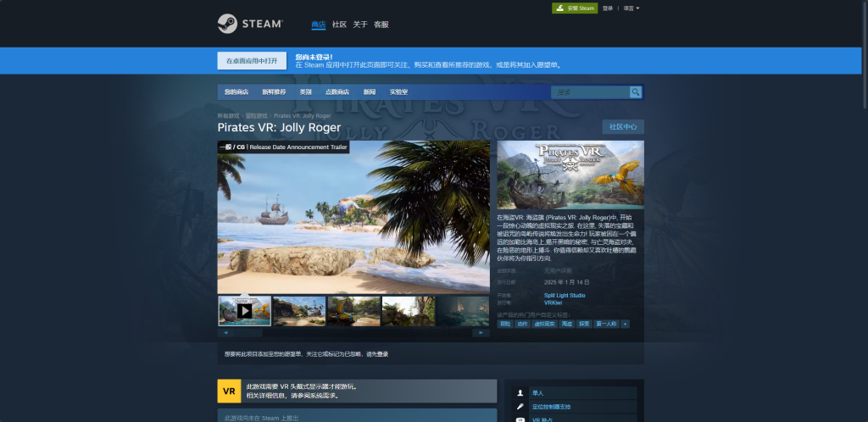Open the 新闻 news tab
868x422 pixels.
point(370,92)
